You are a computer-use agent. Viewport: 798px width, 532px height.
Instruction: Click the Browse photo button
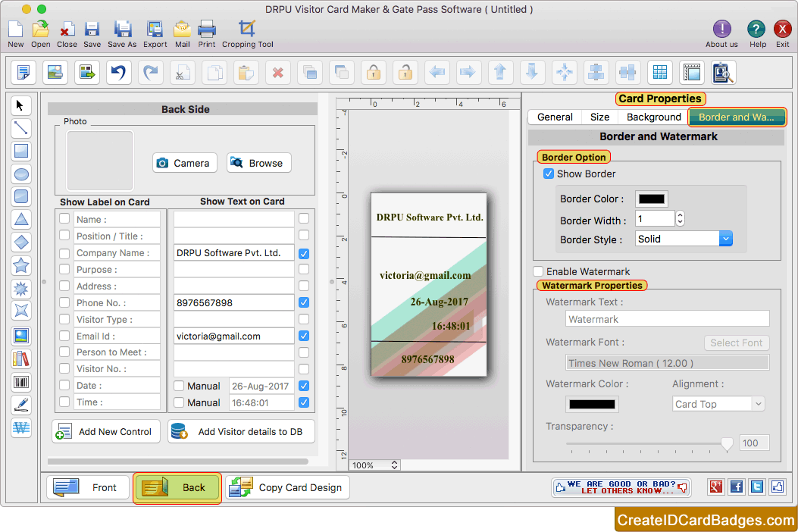pyautogui.click(x=258, y=163)
